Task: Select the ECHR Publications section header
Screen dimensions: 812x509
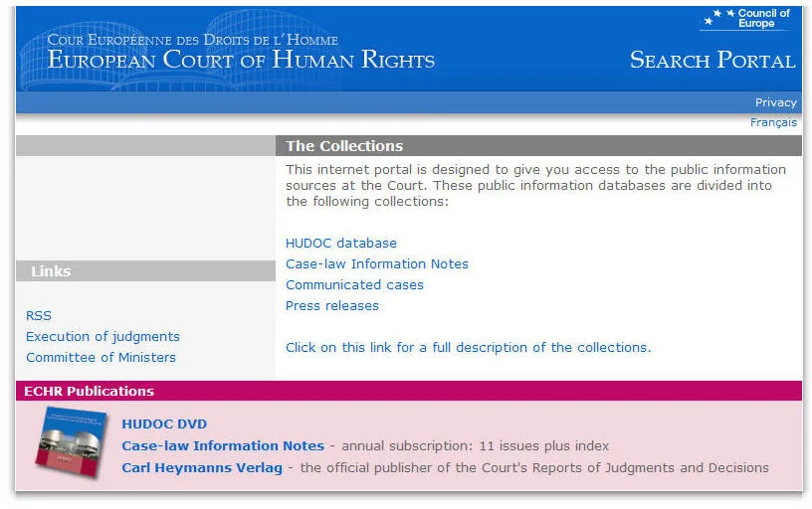Action: coord(90,392)
